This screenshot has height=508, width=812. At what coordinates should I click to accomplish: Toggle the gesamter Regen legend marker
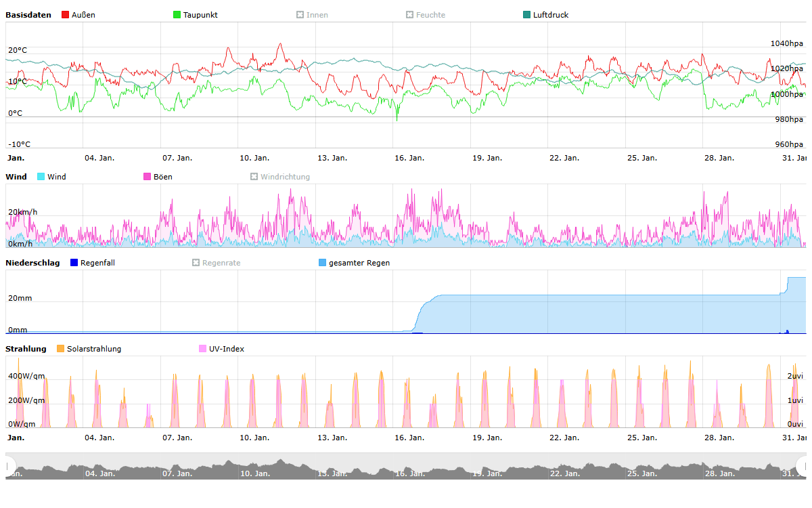pyautogui.click(x=322, y=263)
